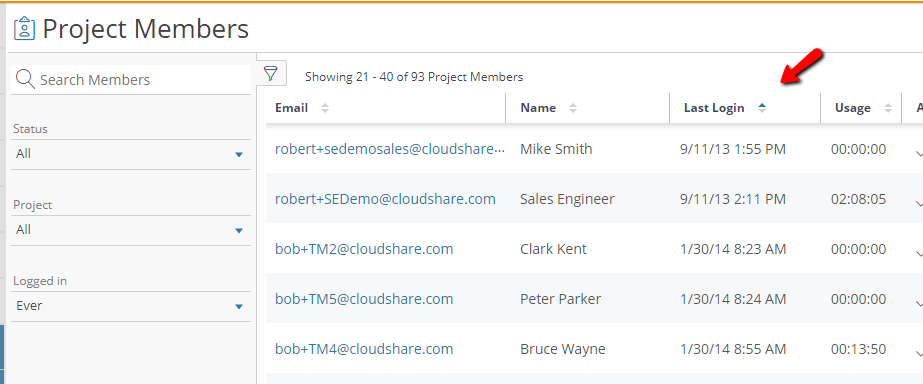Open the Project dropdown
The width and height of the screenshot is (923, 384).
coord(131,230)
